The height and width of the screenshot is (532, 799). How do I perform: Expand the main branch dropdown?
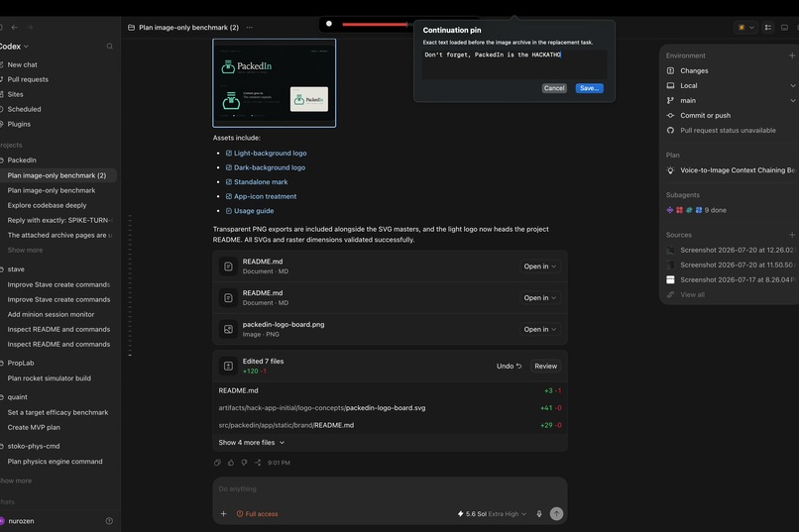(730, 100)
